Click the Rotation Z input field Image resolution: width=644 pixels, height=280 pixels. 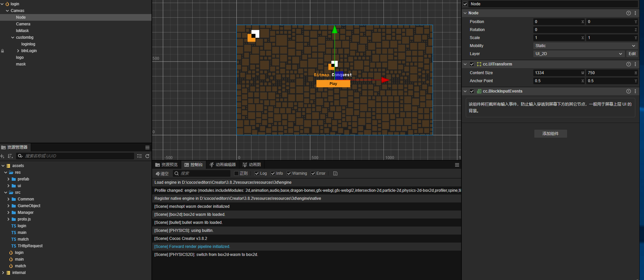click(x=585, y=30)
